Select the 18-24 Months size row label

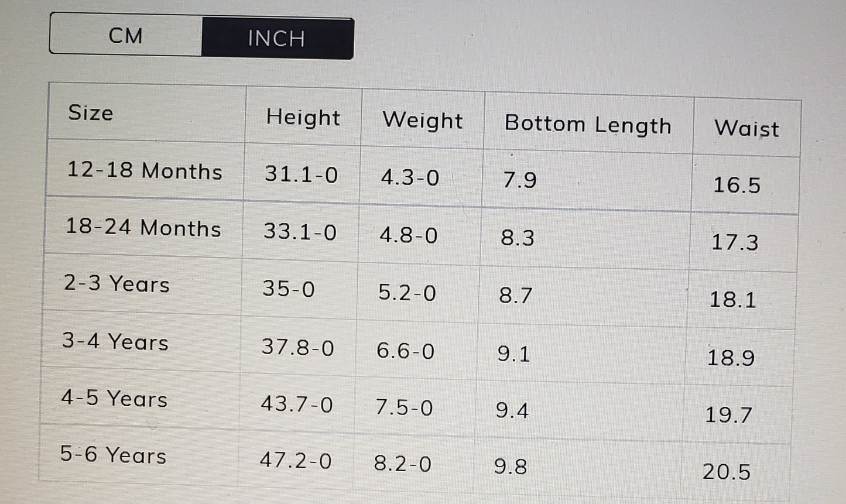click(x=143, y=227)
